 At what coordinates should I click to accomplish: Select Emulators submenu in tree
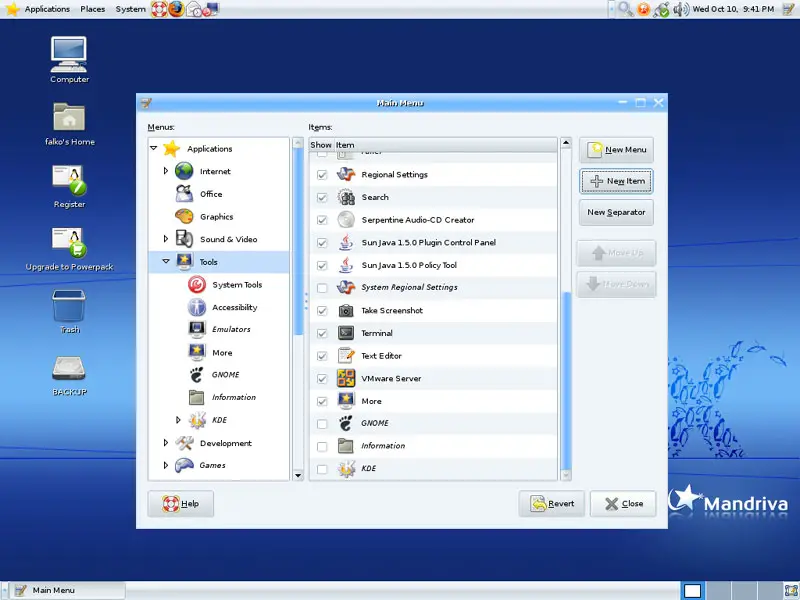coord(231,330)
